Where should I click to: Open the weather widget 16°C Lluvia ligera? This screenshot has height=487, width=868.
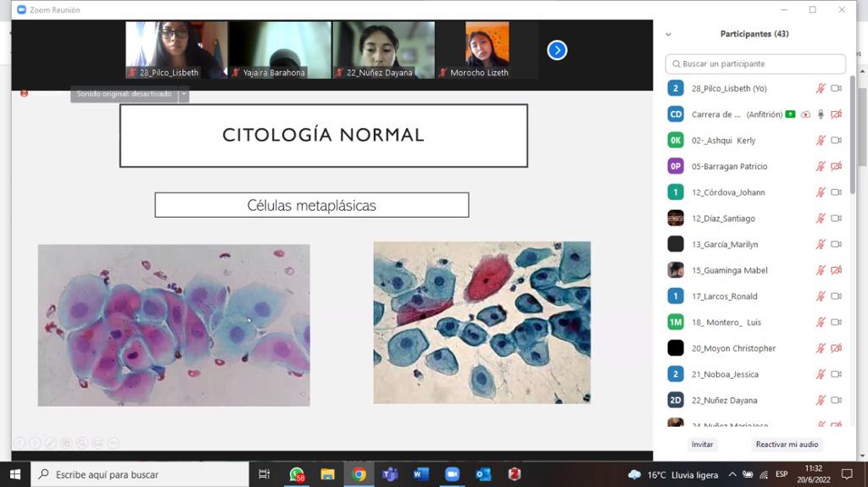(x=672, y=475)
